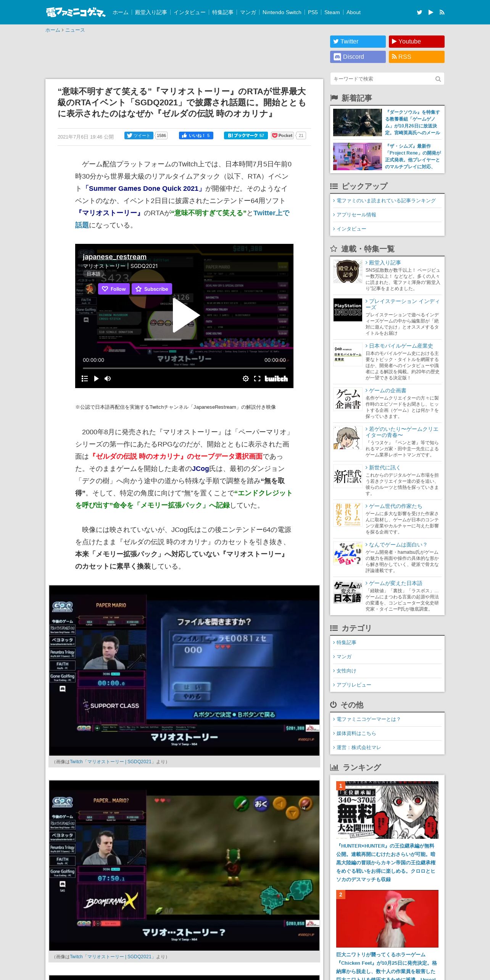Open Twitch source link under first screenshot
This screenshot has height=980, width=490.
(x=112, y=762)
